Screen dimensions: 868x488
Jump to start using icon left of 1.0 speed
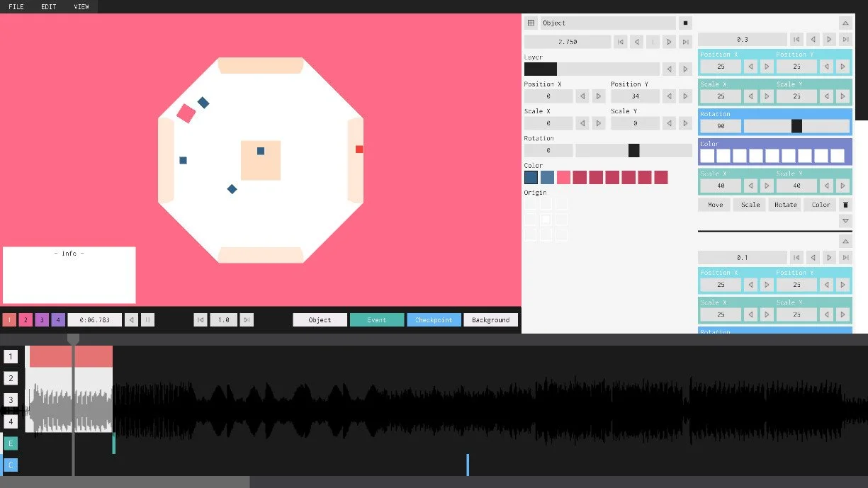[201, 320]
